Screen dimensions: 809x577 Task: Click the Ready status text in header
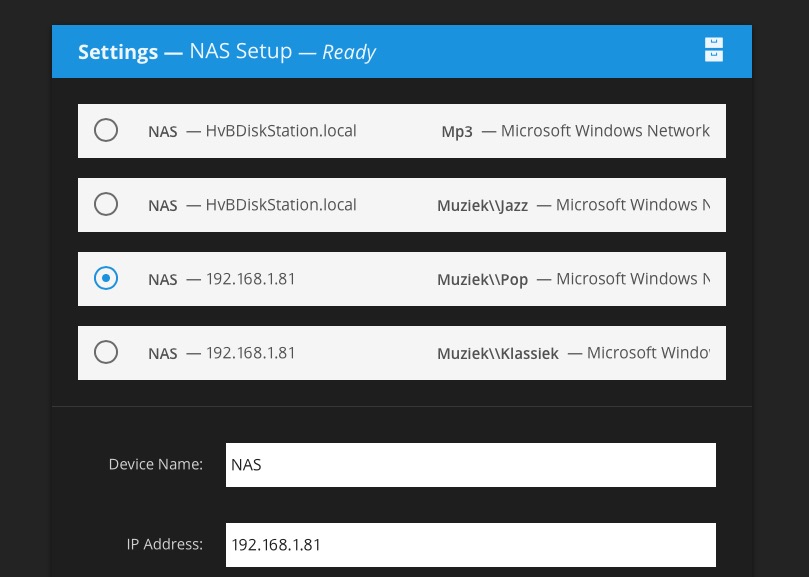click(349, 52)
